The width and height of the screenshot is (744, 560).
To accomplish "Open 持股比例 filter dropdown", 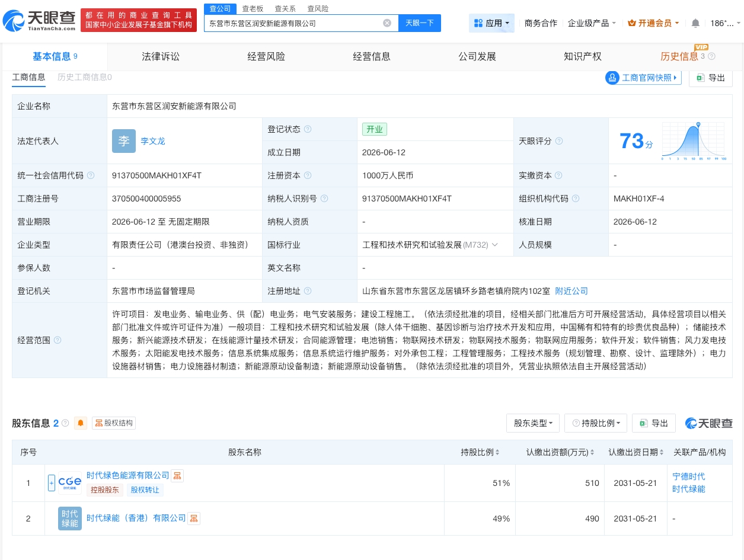I will tap(596, 423).
